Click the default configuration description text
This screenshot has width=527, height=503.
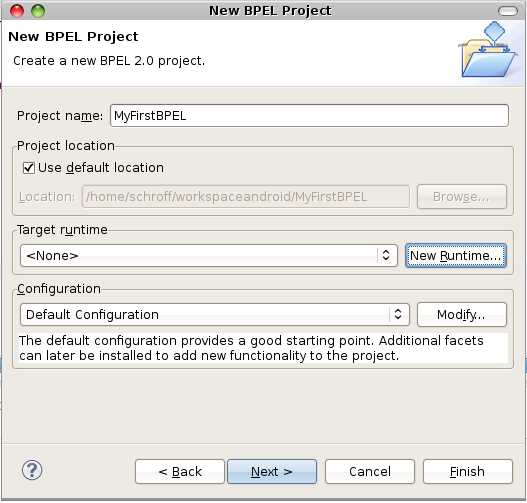[x=251, y=348]
